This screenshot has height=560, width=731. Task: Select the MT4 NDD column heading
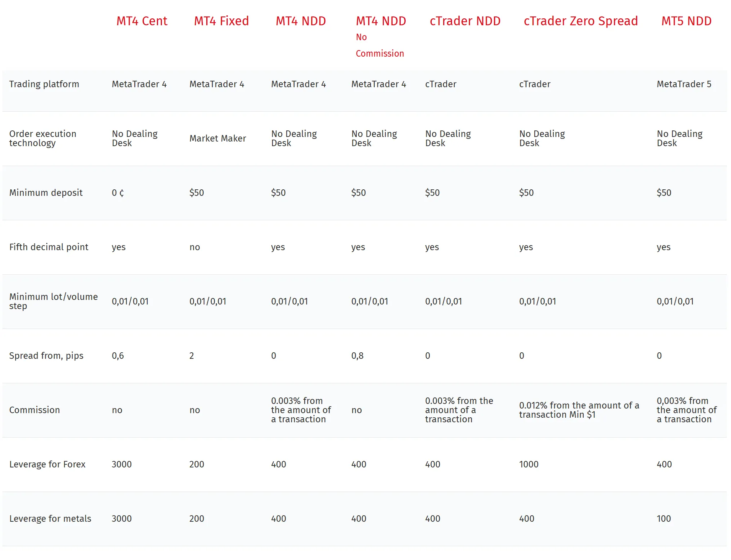(x=301, y=21)
